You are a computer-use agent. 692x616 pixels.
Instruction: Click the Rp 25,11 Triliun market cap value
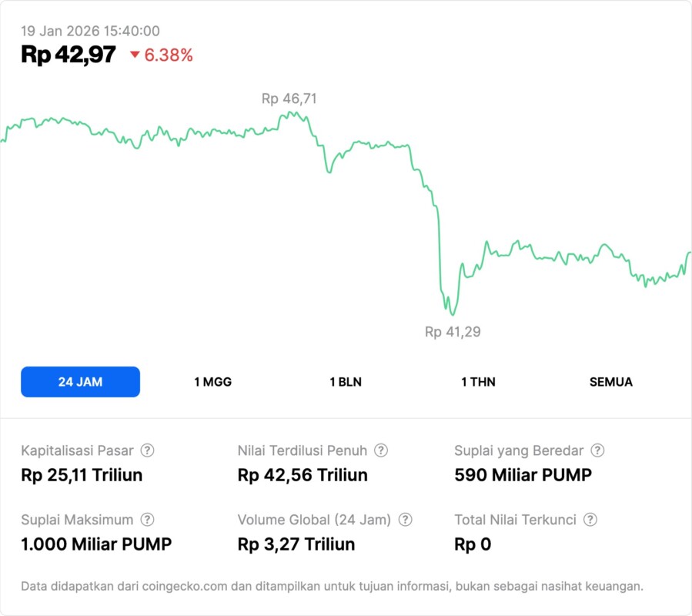(82, 475)
